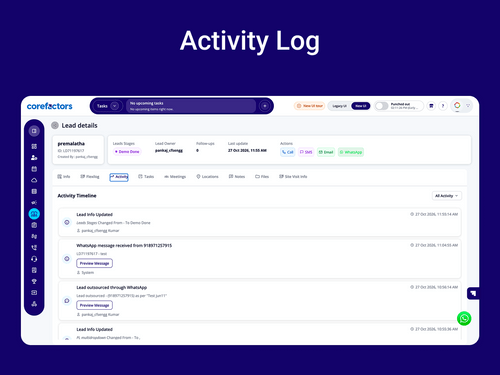Open the megaphone campaigns icon in sidebar
Image resolution: width=500 pixels, height=375 pixels.
[x=34, y=203]
